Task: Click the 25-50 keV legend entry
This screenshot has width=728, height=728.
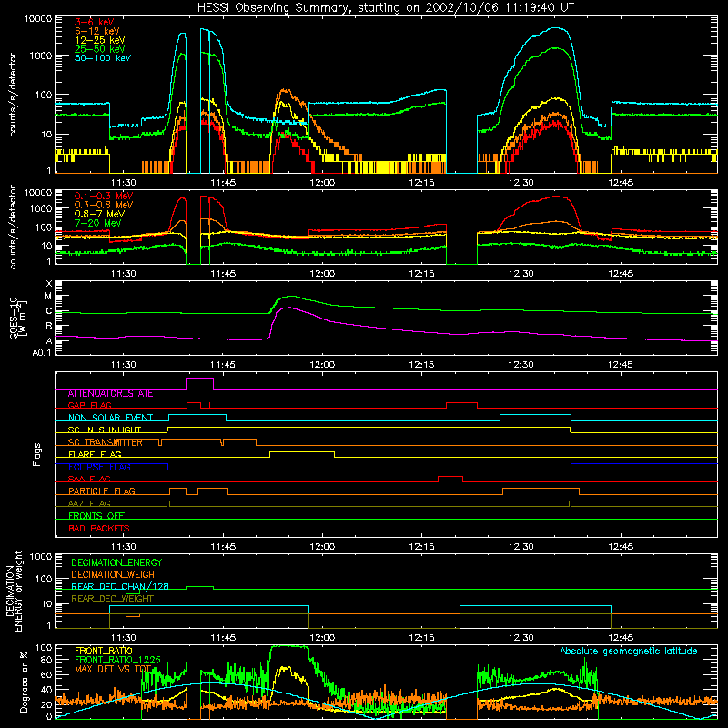Action: click(x=99, y=49)
